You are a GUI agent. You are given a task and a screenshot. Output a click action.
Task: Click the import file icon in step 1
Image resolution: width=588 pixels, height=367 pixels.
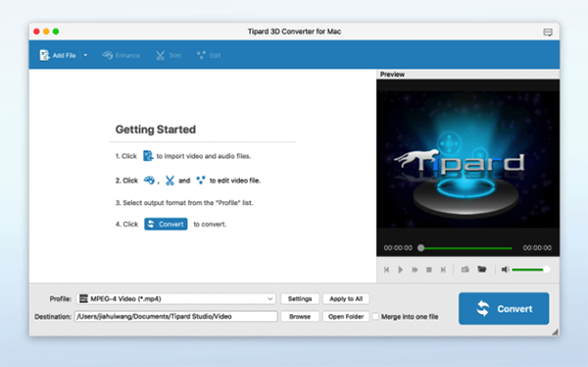[x=148, y=155]
